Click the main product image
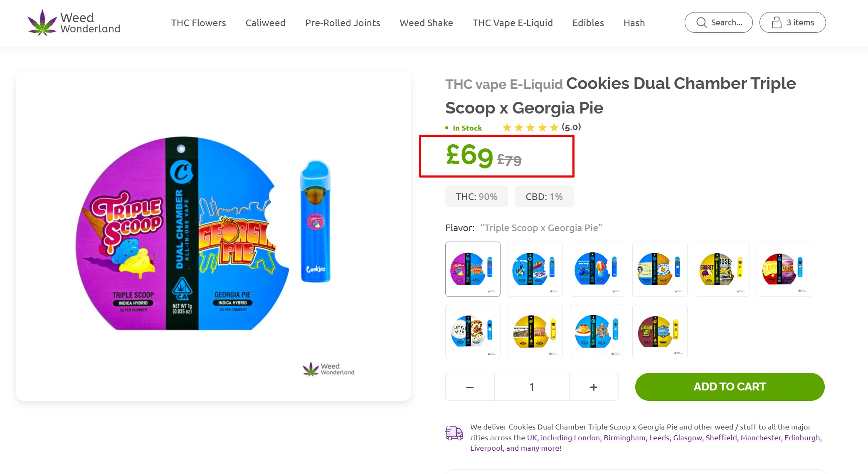The width and height of the screenshot is (868, 474). pos(213,236)
